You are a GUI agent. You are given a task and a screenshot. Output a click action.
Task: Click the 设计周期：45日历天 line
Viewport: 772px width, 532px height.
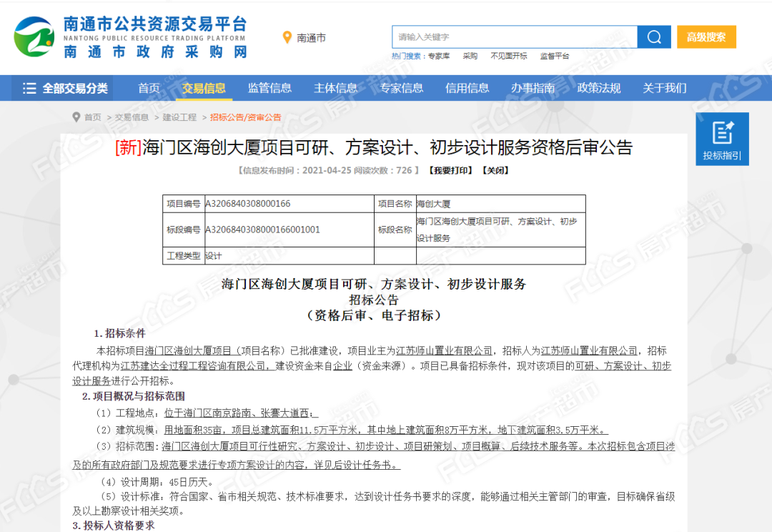pyautogui.click(x=157, y=482)
